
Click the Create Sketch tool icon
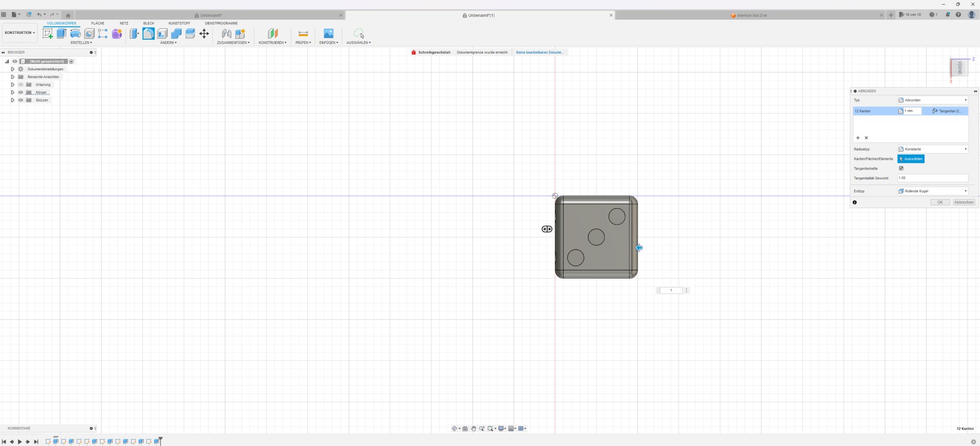(48, 33)
